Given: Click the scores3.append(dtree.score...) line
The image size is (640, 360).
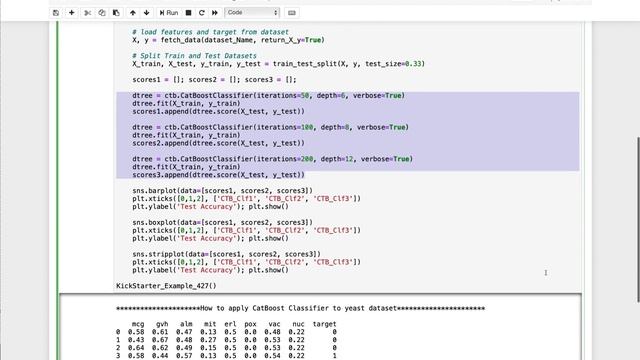Looking at the screenshot, I should (218, 175).
